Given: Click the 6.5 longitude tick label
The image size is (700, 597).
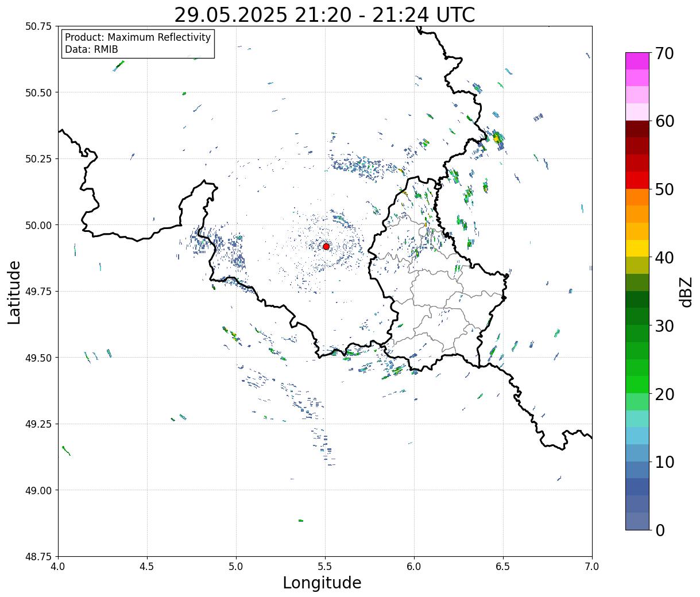Looking at the screenshot, I should tap(503, 566).
